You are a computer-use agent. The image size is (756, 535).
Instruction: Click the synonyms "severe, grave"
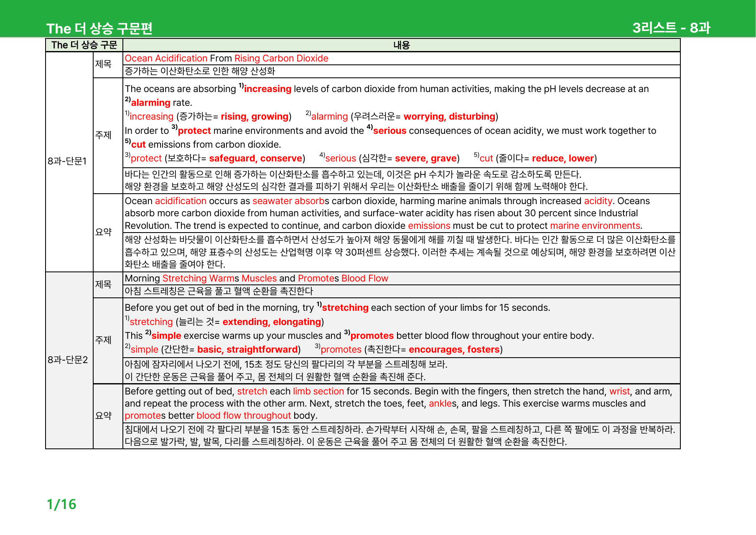(x=425, y=159)
